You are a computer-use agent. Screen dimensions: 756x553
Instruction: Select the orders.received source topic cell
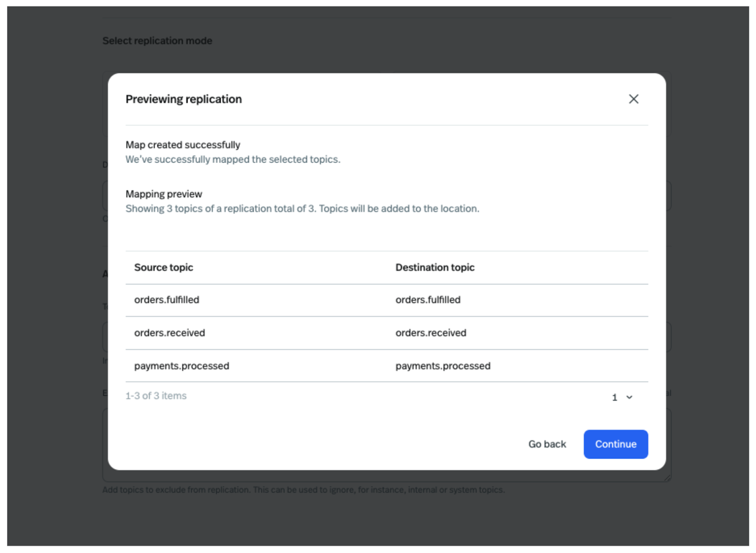pos(169,333)
